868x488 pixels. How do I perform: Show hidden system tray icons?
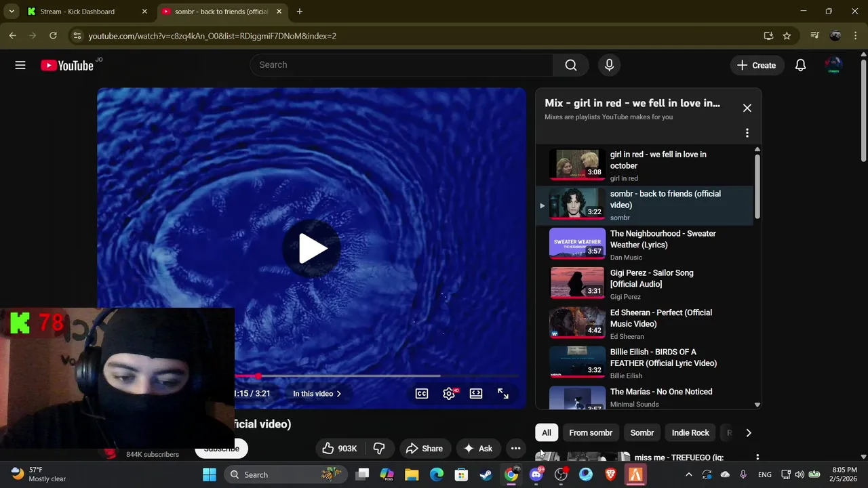689,475
